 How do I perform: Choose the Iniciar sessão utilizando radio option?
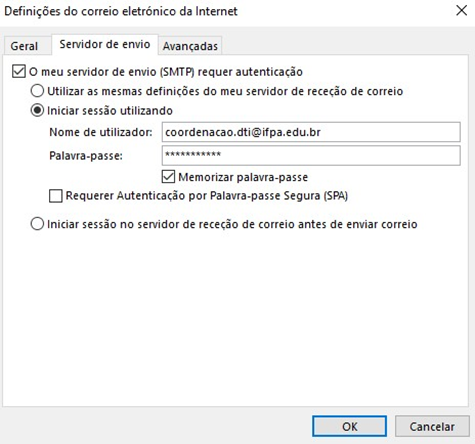click(37, 110)
